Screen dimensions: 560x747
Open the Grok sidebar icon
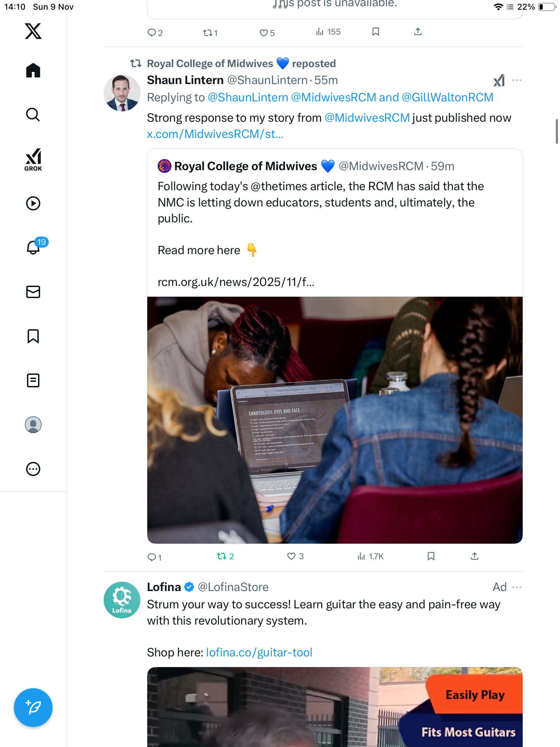click(x=33, y=160)
